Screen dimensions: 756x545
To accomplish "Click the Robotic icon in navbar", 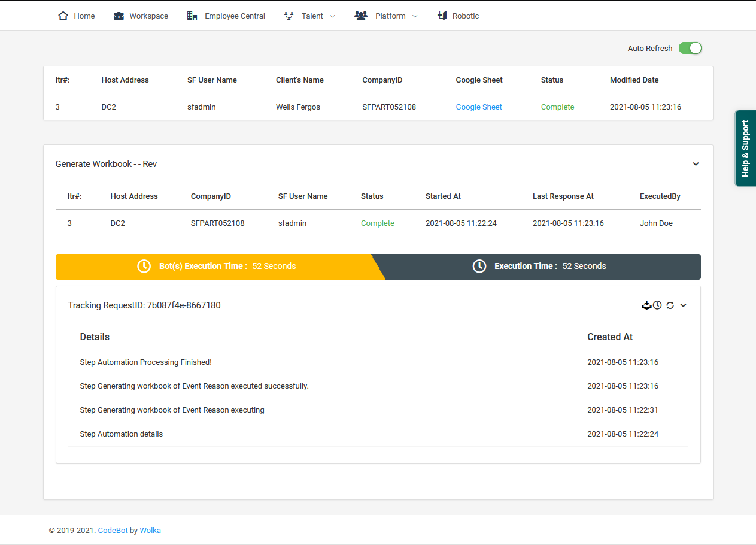I will (x=442, y=16).
